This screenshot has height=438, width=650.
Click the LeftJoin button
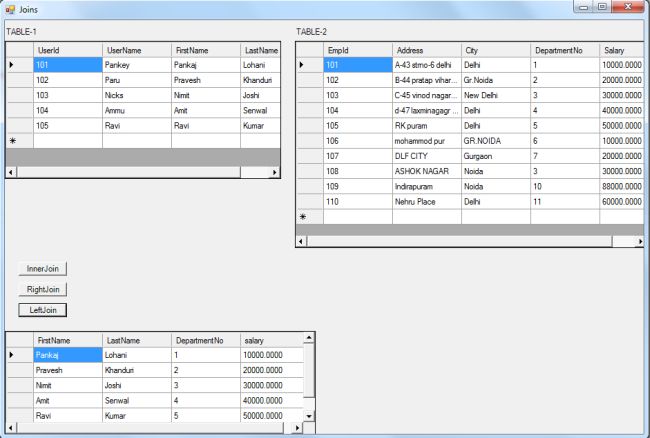(42, 310)
